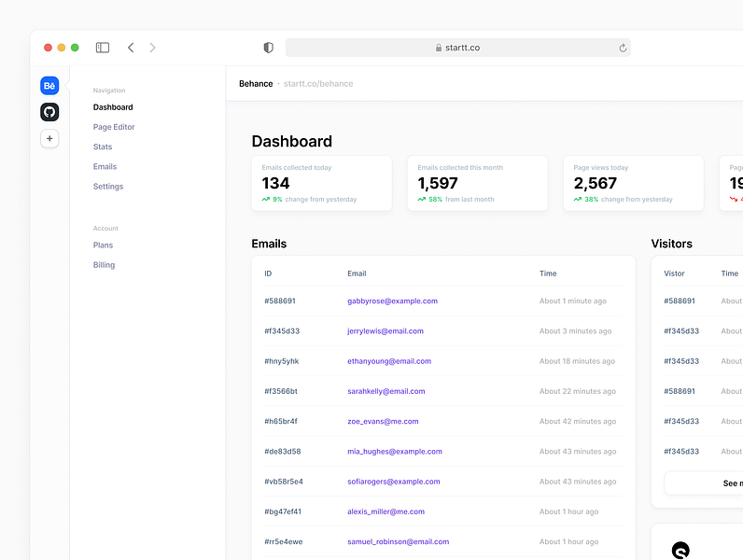743x560 pixels.
Task: Click 'About 42 minutes ago' time cell
Action: (x=578, y=421)
